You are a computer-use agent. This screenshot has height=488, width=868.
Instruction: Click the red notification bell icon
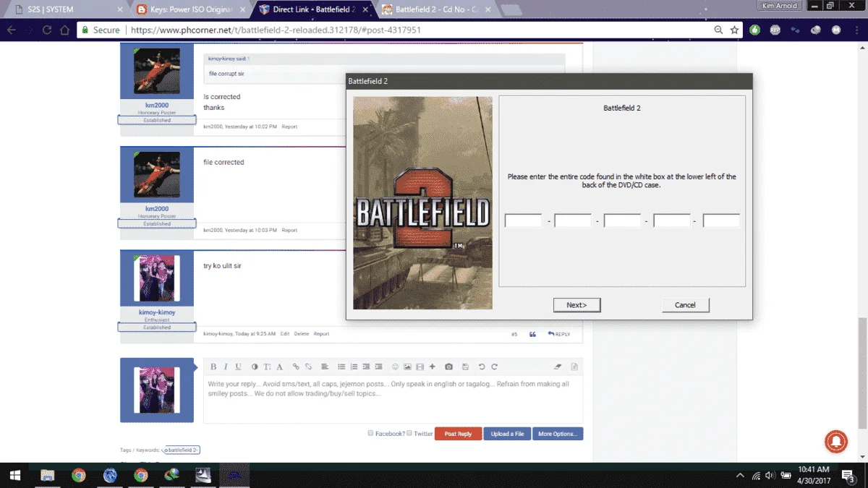836,441
